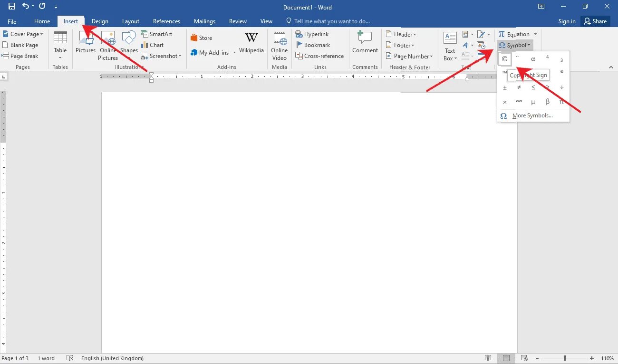Screen dimensions: 618x364
Task: Switch to the Review tab
Action: (x=238, y=21)
